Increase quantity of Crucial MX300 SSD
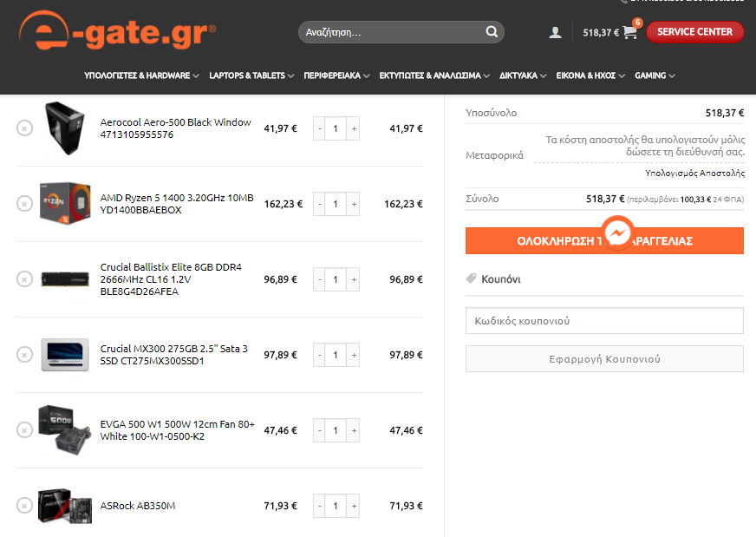 (354, 355)
